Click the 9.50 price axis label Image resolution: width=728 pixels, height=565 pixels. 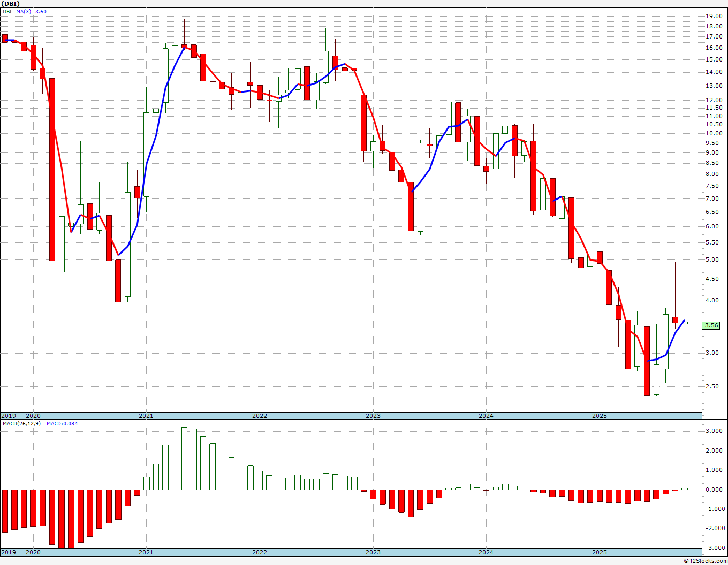pos(712,143)
